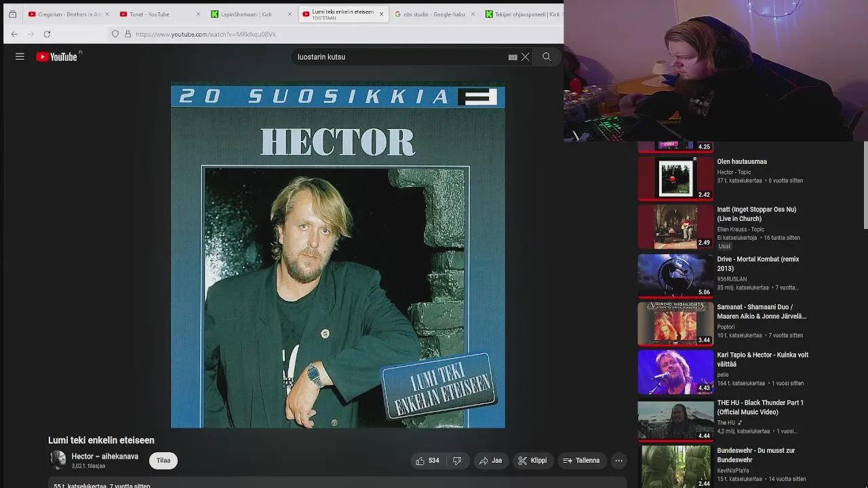Open Kari Tapio & Hector title link
The width and height of the screenshot is (868, 488).
(x=763, y=360)
